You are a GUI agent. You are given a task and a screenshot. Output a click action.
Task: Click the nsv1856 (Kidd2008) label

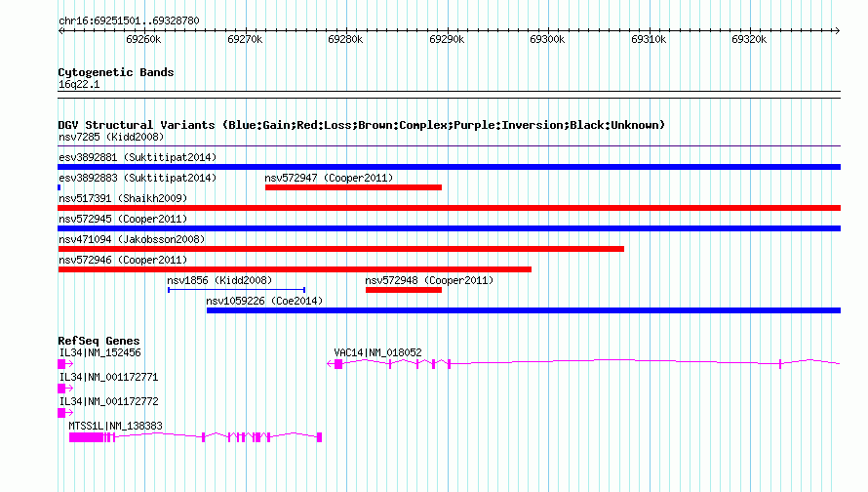click(x=219, y=280)
